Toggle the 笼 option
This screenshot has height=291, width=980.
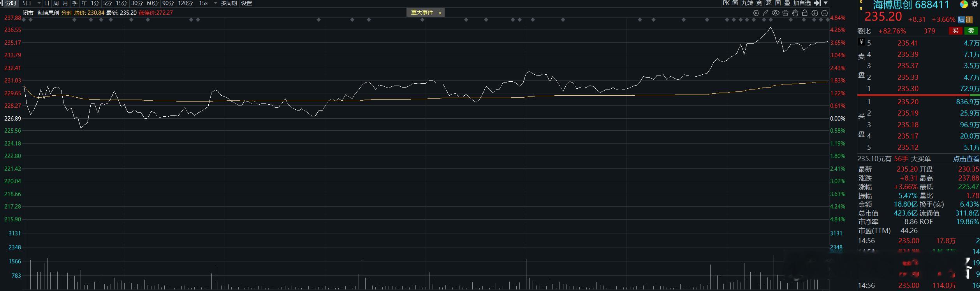click(x=769, y=3)
